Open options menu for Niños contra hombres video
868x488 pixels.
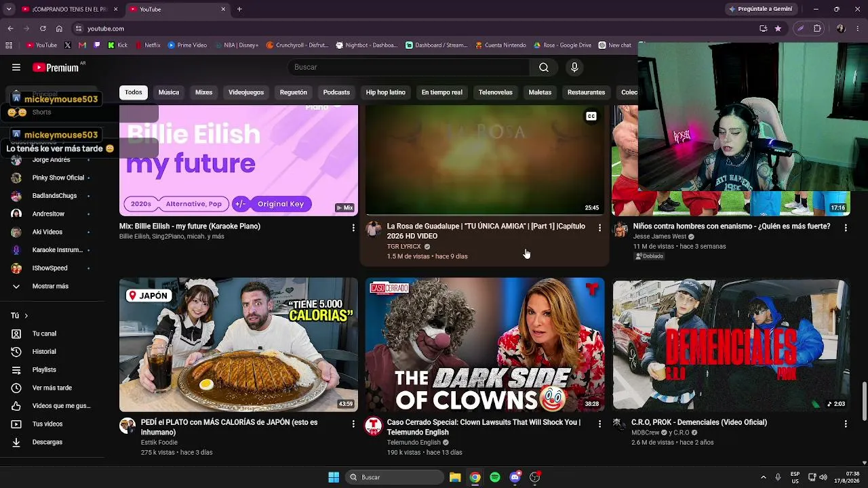846,228
